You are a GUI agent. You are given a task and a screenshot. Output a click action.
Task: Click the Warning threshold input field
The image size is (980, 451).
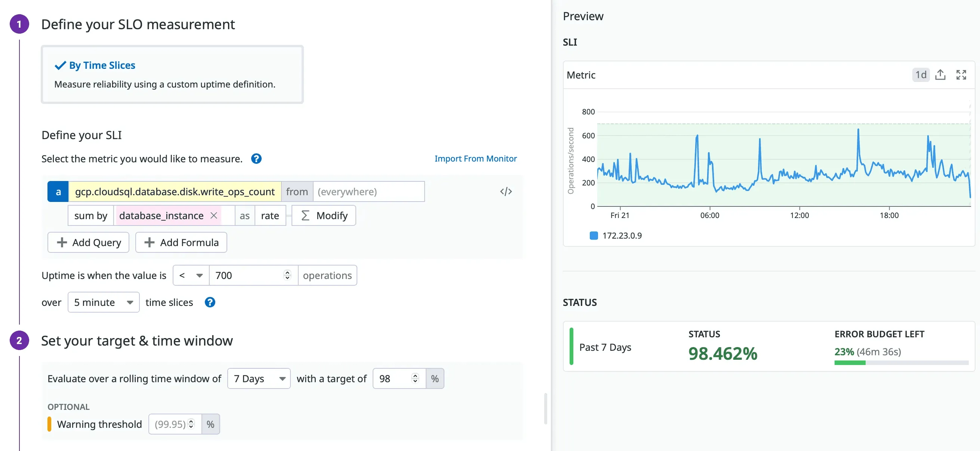tap(171, 424)
